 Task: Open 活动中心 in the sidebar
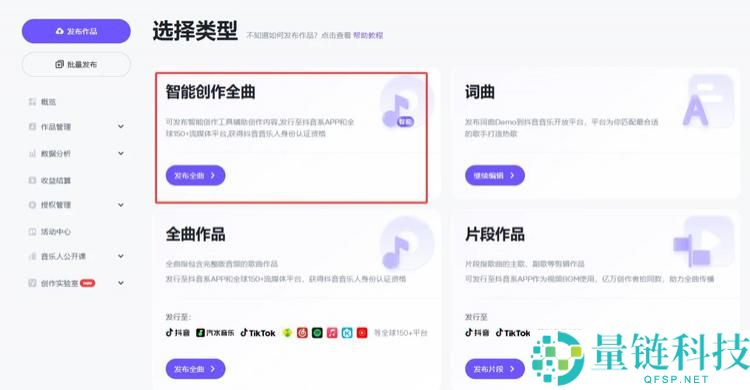tap(55, 232)
